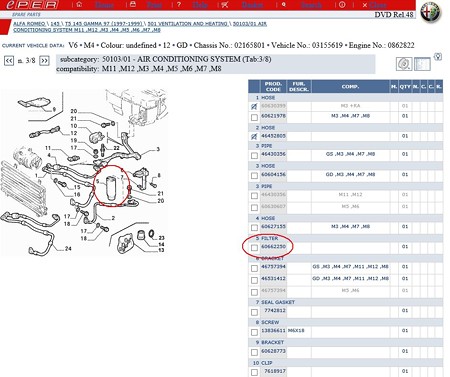Tick checkbox for screw 13836611

(255, 332)
